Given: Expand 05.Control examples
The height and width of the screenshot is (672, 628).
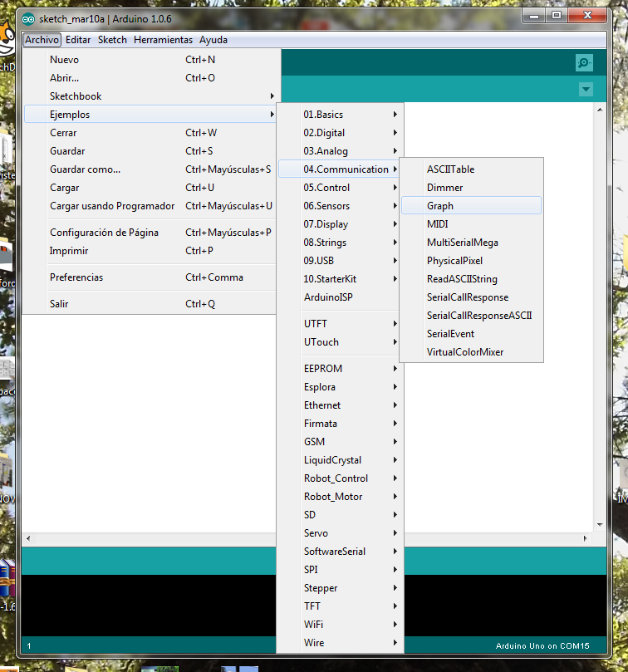Looking at the screenshot, I should [340, 188].
